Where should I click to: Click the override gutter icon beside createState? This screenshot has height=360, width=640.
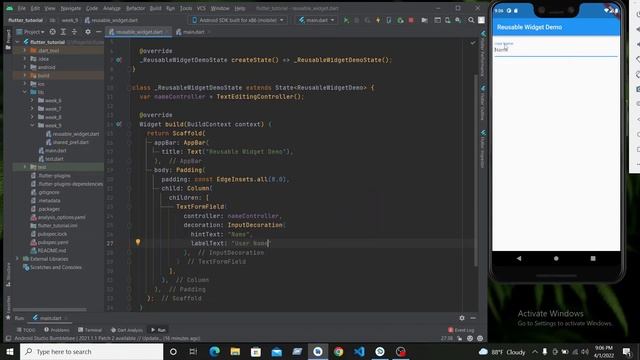[x=118, y=60]
